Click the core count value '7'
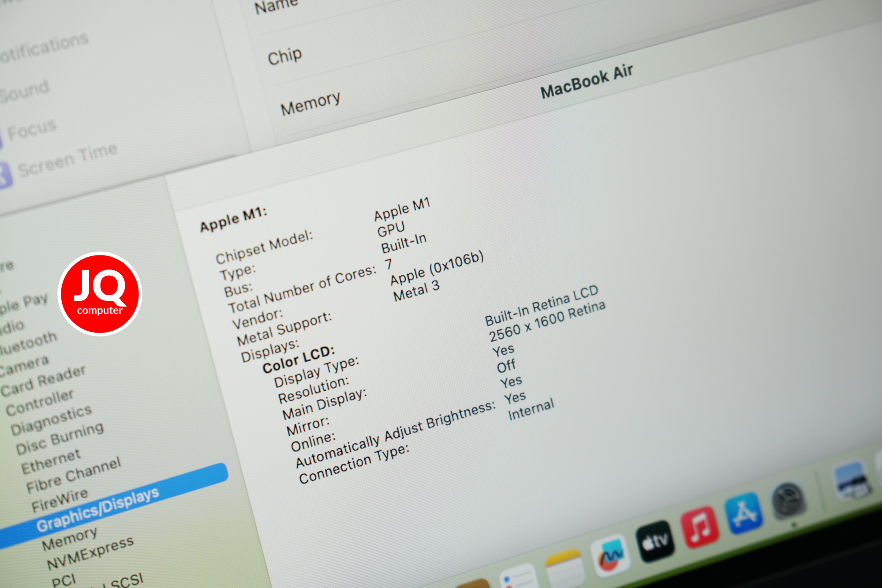 pos(388,264)
